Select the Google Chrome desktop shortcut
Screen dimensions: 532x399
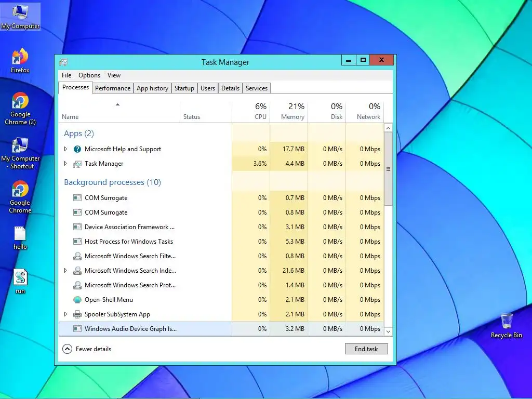(x=20, y=197)
